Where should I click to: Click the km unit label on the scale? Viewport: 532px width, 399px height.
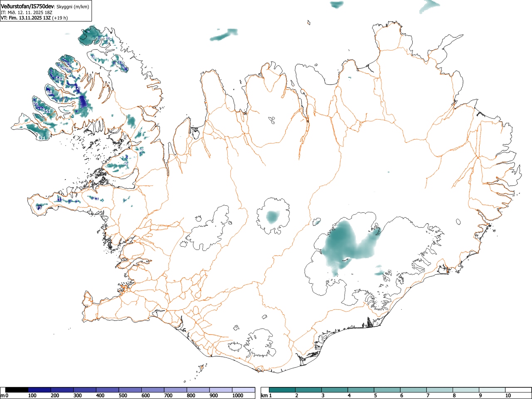(x=264, y=396)
